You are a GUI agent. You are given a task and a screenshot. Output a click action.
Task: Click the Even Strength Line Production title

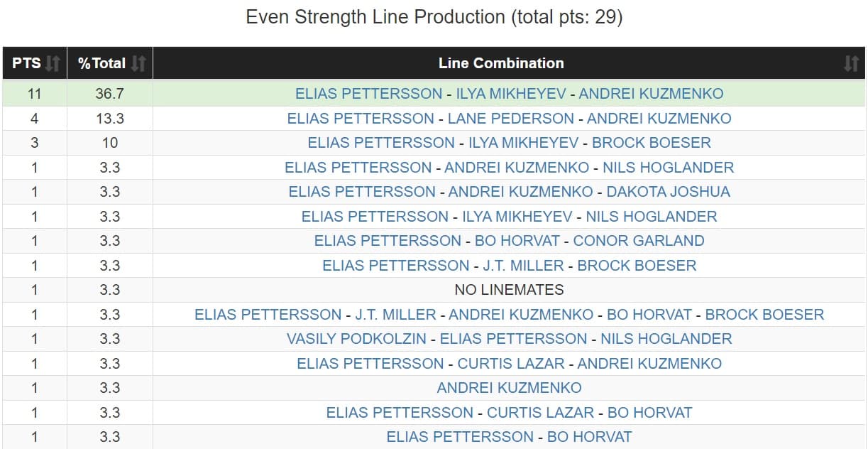click(434, 17)
